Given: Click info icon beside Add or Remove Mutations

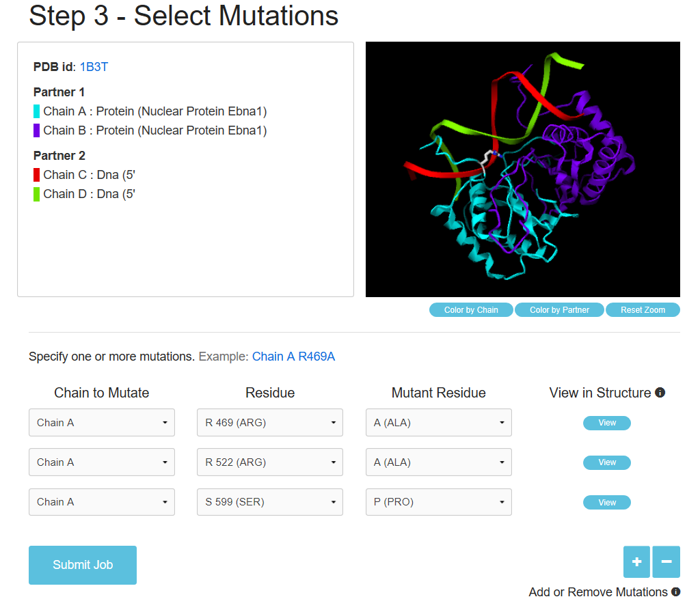Looking at the screenshot, I should pyautogui.click(x=675, y=592).
